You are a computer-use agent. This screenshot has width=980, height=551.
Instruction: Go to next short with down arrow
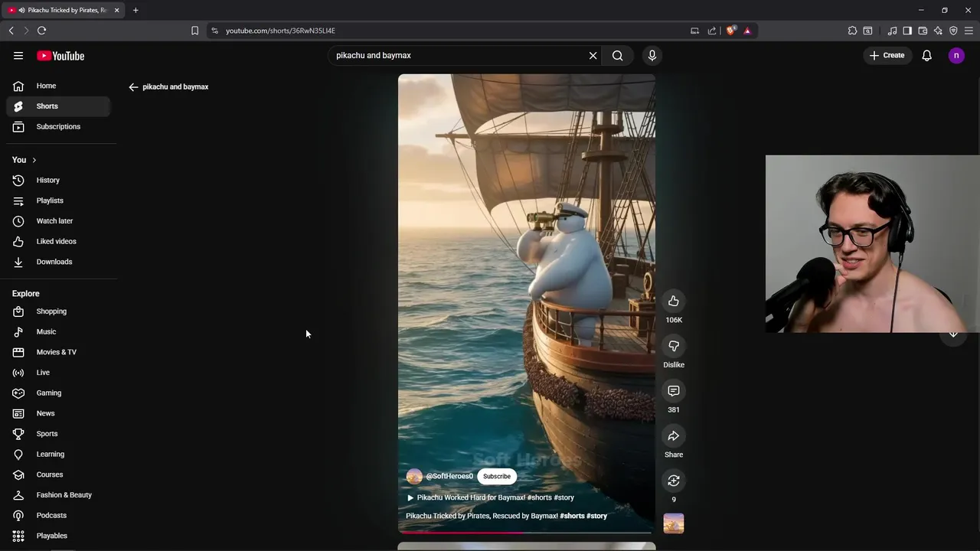click(x=953, y=334)
